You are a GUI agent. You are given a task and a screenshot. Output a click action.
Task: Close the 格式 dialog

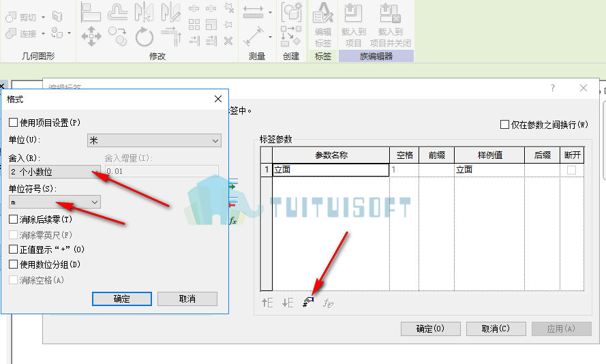218,99
